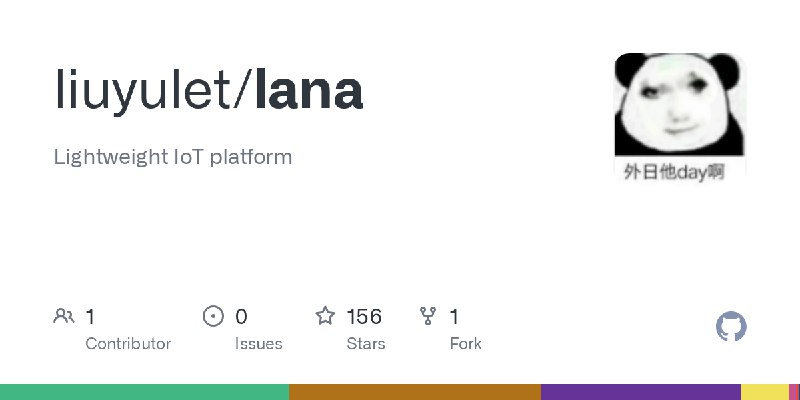Click the purple language bar segment
Image resolution: width=800 pixels, height=400 pixels.
641,392
